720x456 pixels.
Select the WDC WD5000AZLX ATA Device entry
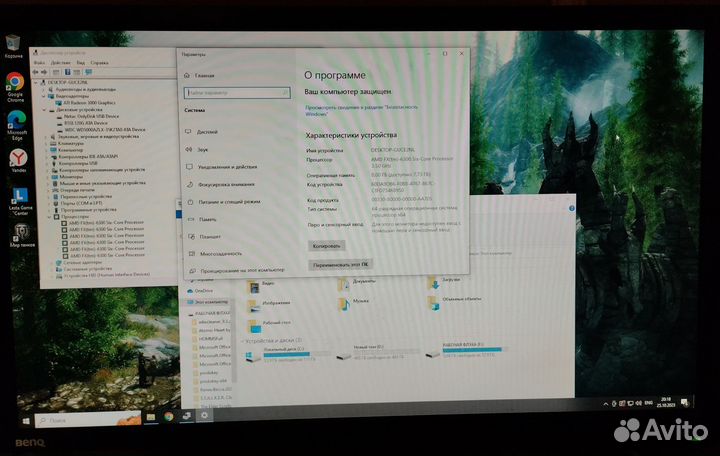[105, 130]
